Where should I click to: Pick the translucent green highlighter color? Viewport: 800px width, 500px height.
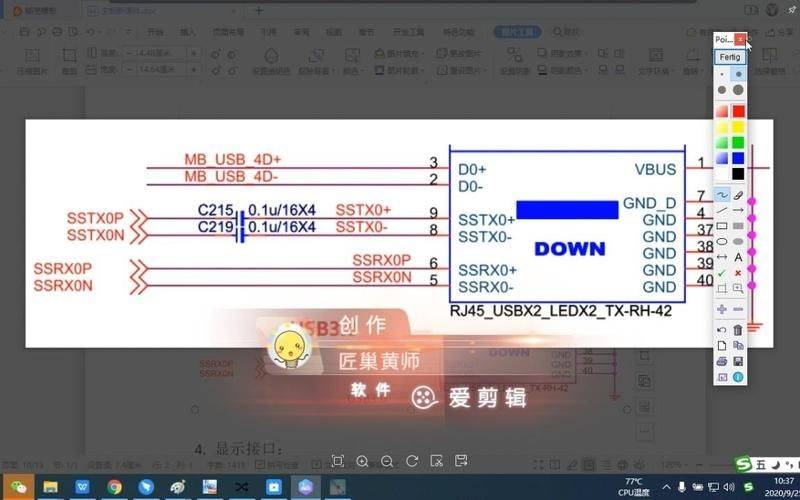pos(721,143)
